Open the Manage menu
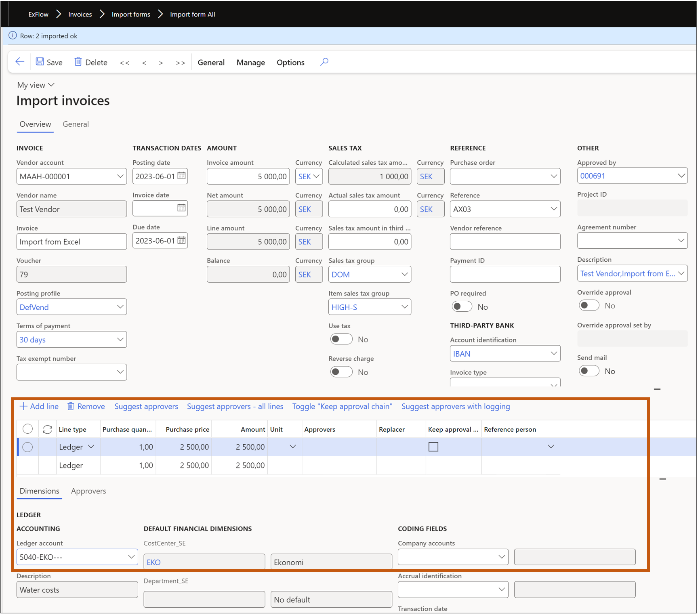Image resolution: width=700 pixels, height=615 pixels. pos(250,63)
